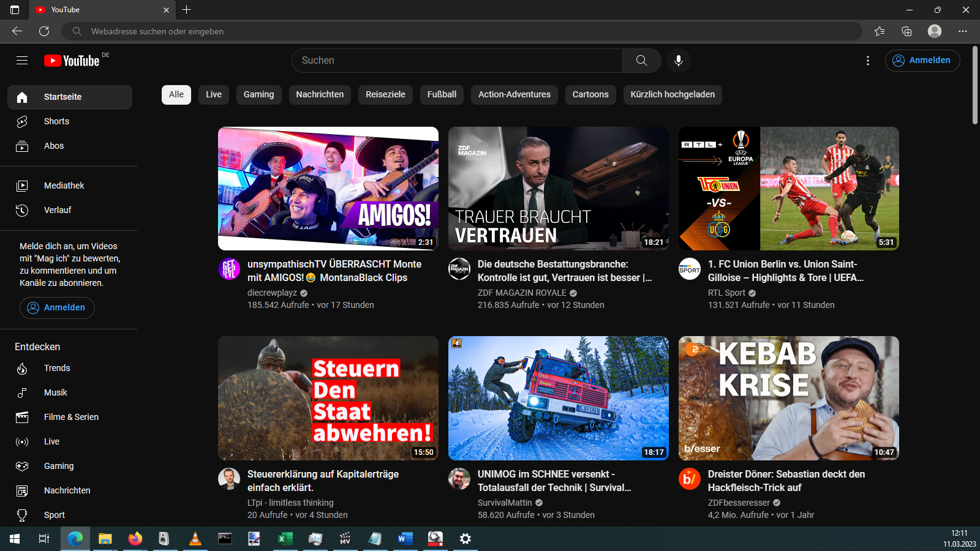Select the Gaming filter chip
The width and height of the screenshot is (980, 551).
[x=258, y=95]
